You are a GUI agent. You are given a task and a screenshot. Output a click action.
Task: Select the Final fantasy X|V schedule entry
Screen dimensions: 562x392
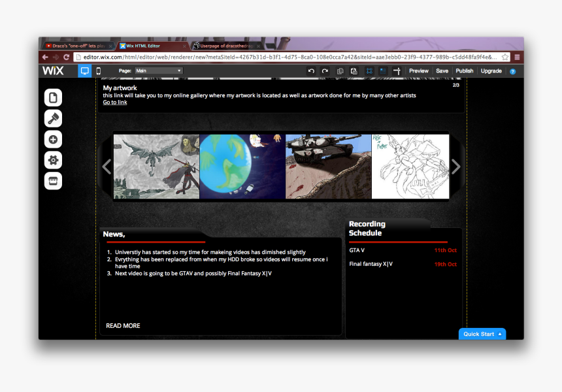(x=371, y=264)
